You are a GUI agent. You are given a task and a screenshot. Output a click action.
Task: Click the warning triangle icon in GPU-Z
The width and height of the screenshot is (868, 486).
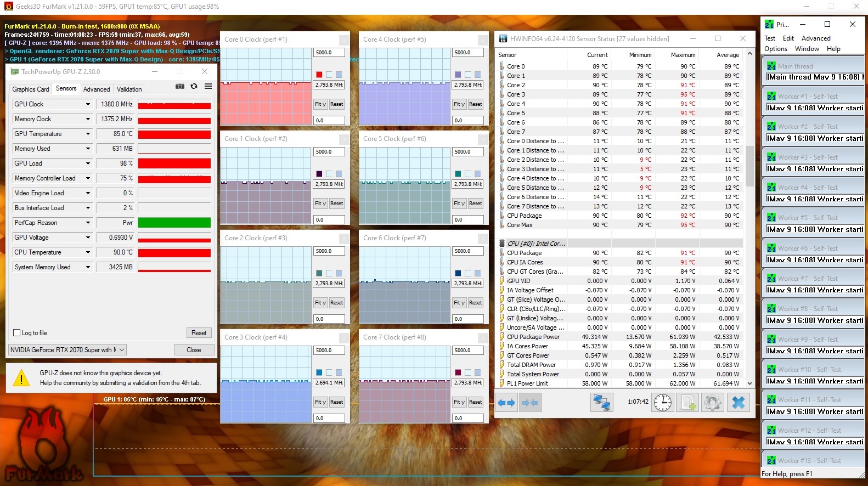(21, 378)
